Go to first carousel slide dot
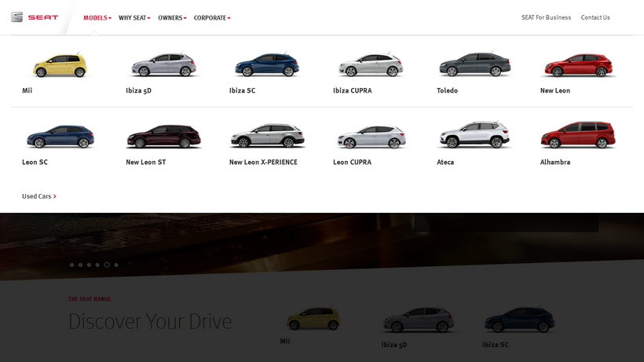The width and height of the screenshot is (644, 362). point(72,265)
